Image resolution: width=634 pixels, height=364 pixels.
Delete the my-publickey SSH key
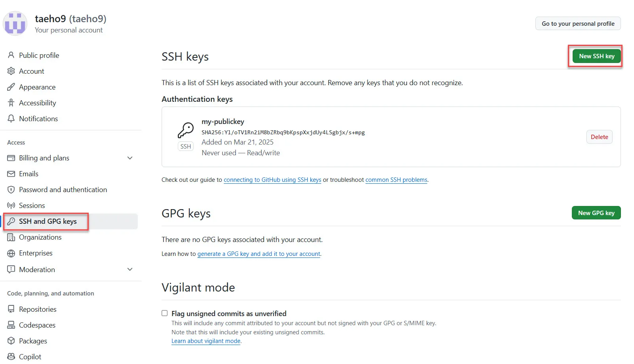pyautogui.click(x=599, y=137)
